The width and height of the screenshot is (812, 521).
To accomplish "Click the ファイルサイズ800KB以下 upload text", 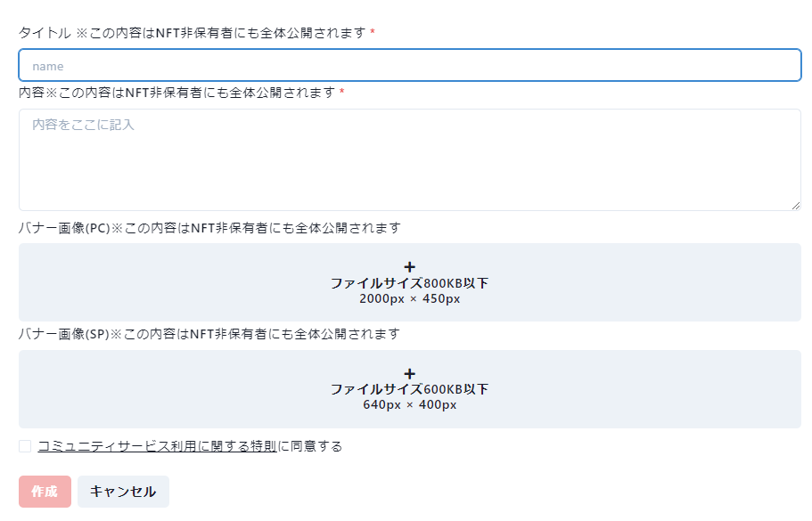I will [x=410, y=283].
